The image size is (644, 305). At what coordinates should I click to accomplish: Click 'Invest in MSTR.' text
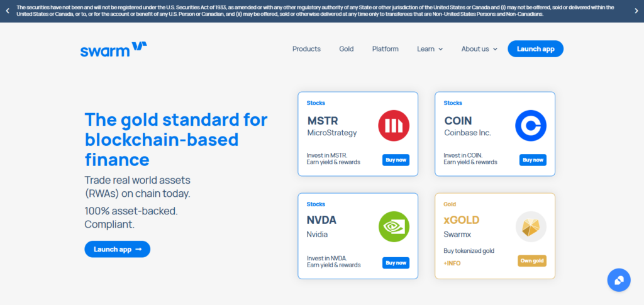point(327,155)
